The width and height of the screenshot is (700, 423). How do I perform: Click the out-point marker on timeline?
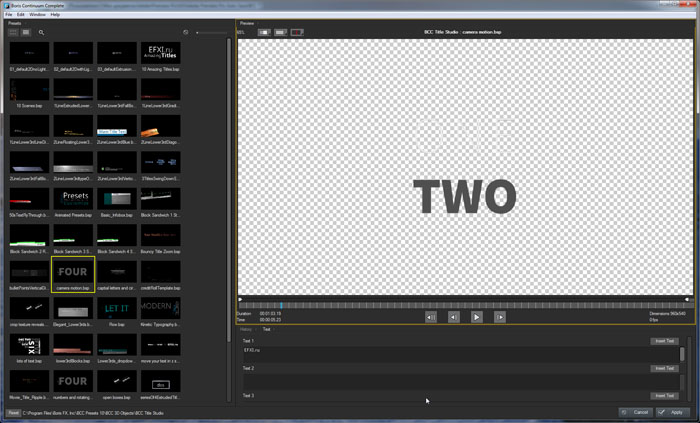click(688, 299)
